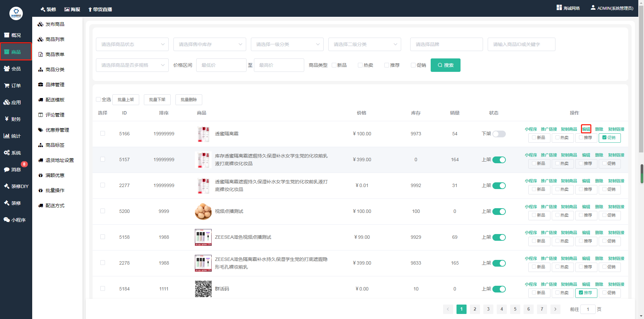Enable the 热卖 filter checkbox in search
Viewport: 644px width, 319px height.
pyautogui.click(x=360, y=65)
